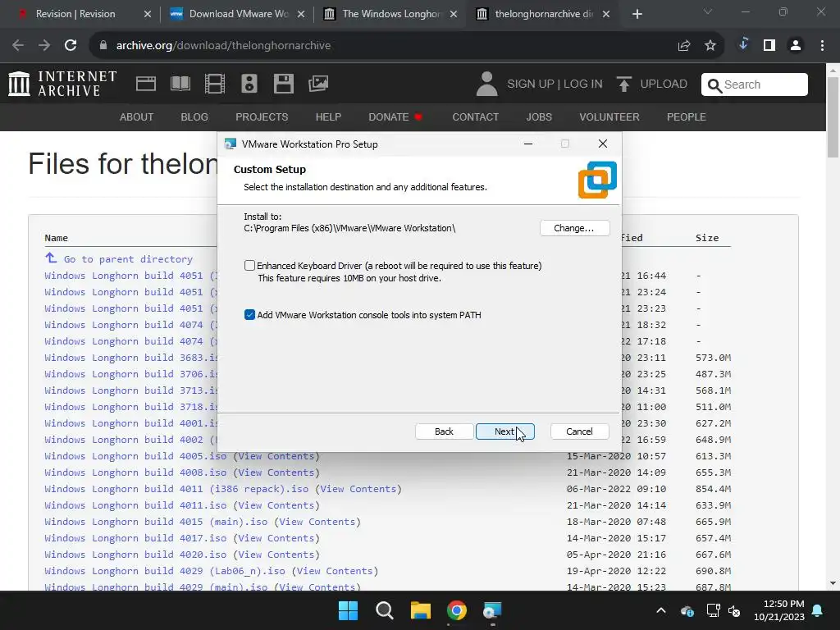Screen dimensions: 840x630
Task: Click the page vertical scrollbar thumb
Action: [x=833, y=116]
